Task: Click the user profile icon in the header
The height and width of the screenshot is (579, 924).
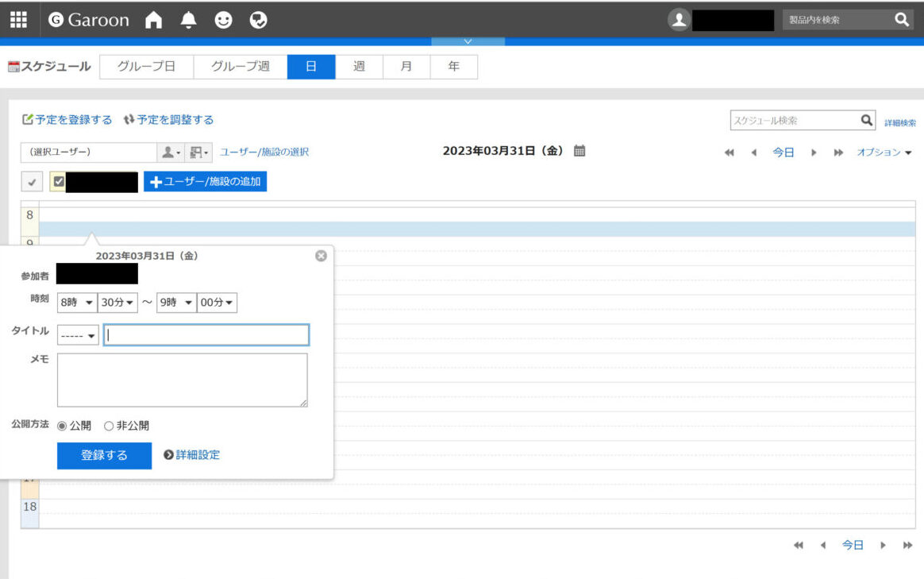Action: tap(679, 18)
